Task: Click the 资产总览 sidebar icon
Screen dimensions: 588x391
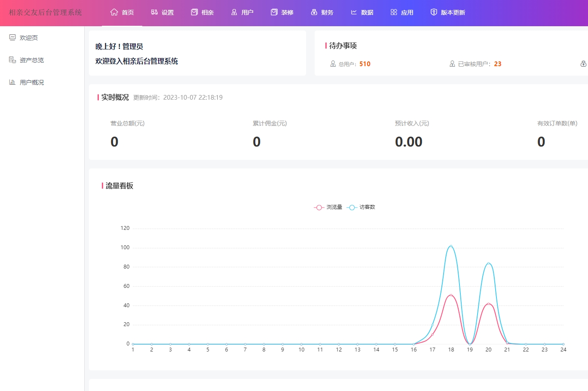Action: 12,60
